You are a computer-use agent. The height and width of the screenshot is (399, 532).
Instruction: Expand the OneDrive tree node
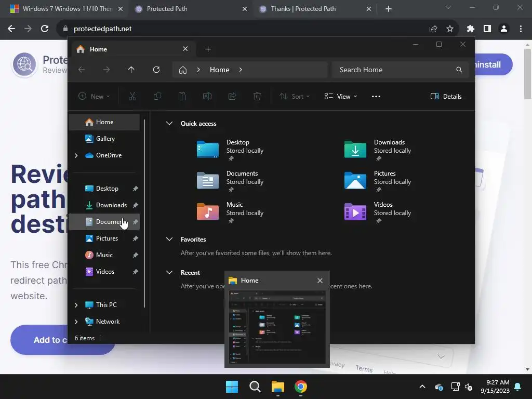click(x=76, y=155)
